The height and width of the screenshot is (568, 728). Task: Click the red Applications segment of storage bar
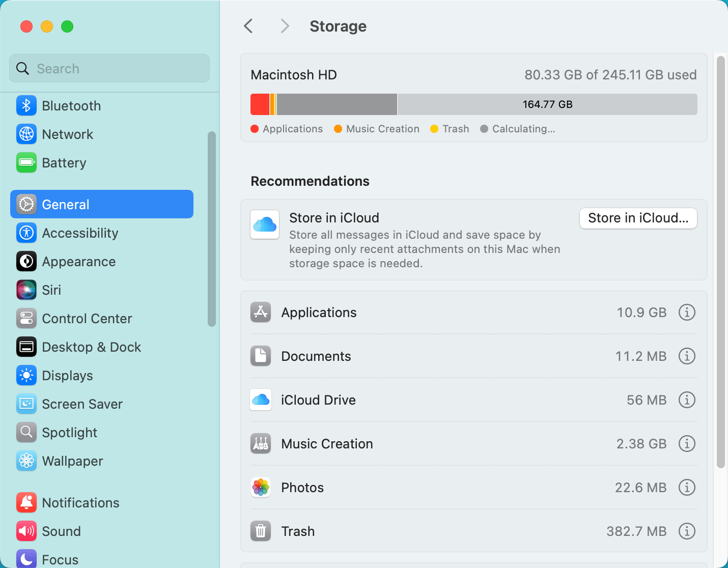tap(260, 104)
